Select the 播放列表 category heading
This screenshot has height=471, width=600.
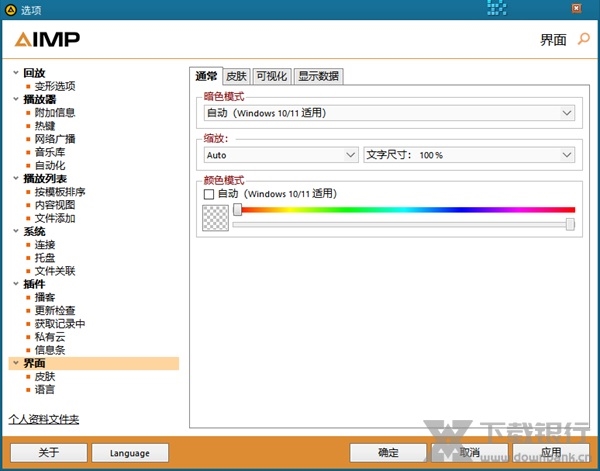[45, 178]
